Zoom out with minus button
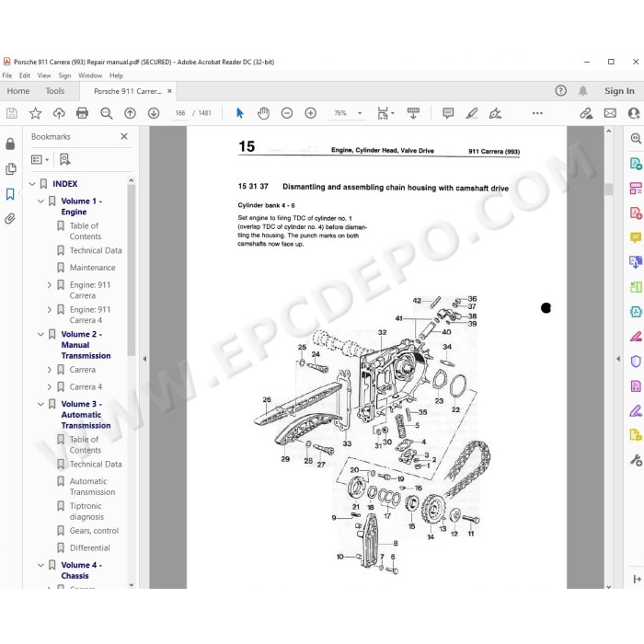The height and width of the screenshot is (644, 644). tap(287, 113)
